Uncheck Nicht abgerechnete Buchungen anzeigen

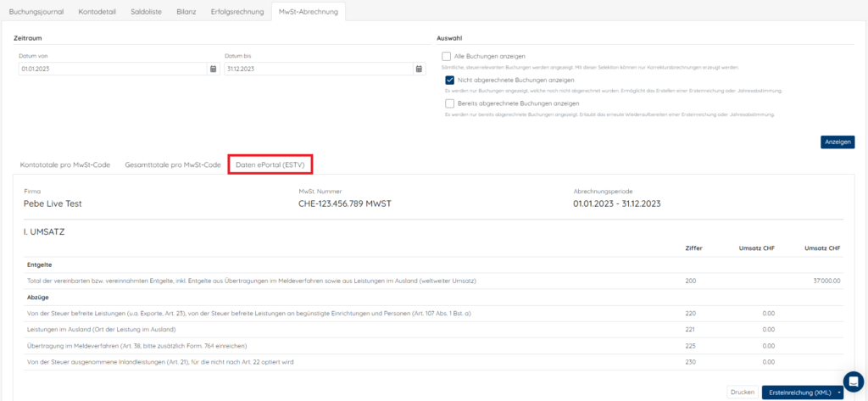pyautogui.click(x=449, y=80)
